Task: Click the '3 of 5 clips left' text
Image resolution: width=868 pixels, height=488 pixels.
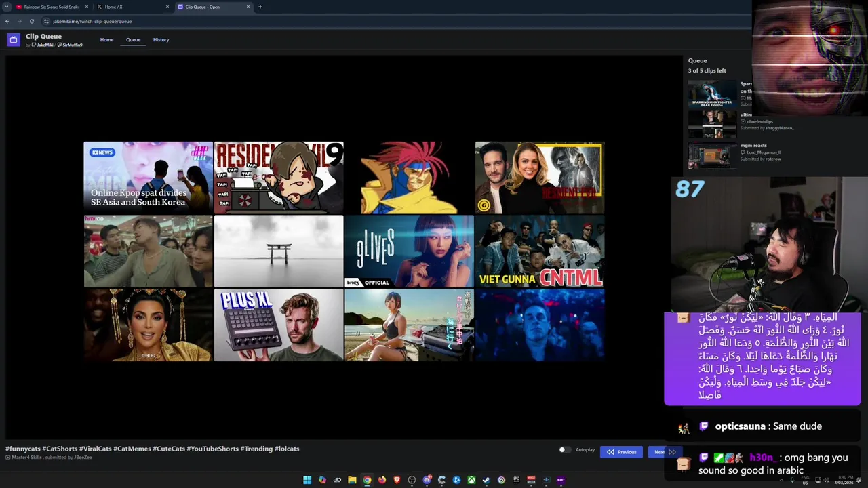Action: (x=707, y=70)
